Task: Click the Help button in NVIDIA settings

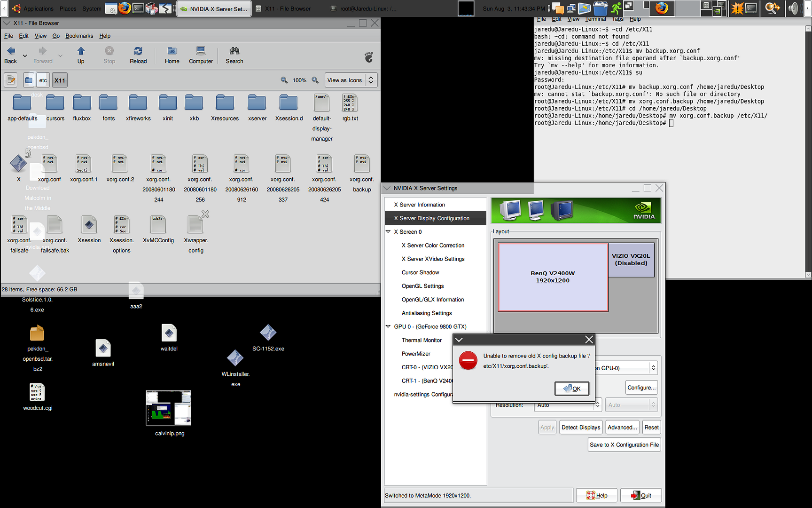Action: pyautogui.click(x=597, y=495)
